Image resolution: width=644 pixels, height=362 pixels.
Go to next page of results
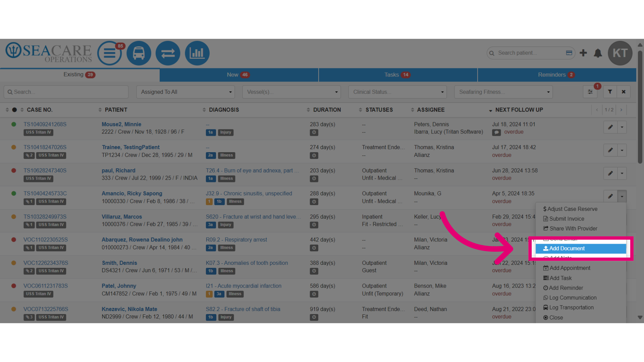621,110
